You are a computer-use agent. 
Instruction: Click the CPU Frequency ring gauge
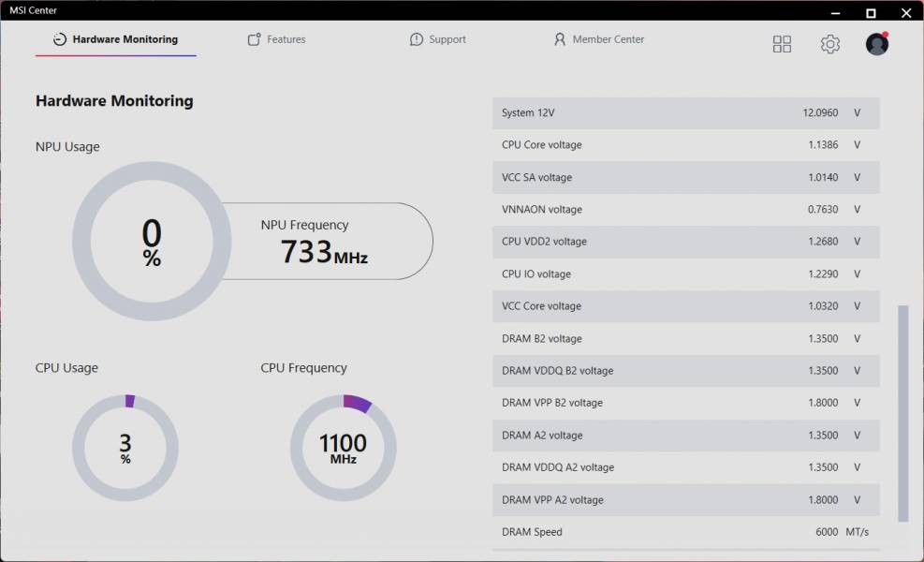tap(343, 448)
